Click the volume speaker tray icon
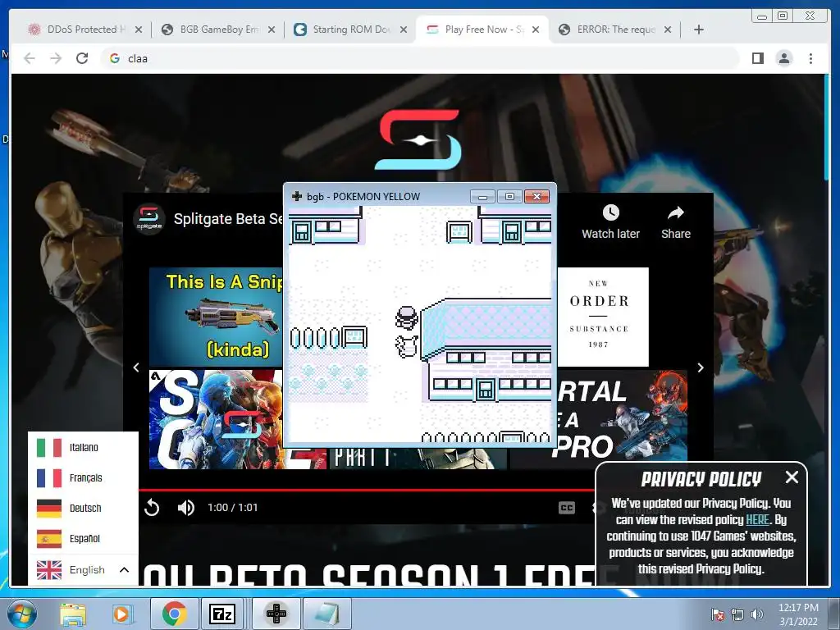Screen dimensions: 840x630 (x=757, y=614)
